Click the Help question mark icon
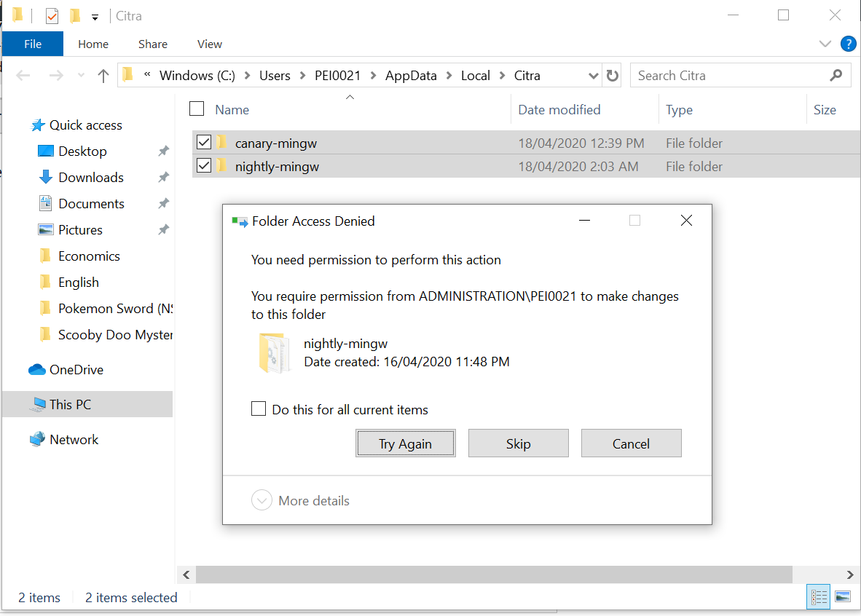The image size is (861, 616). 848,44
